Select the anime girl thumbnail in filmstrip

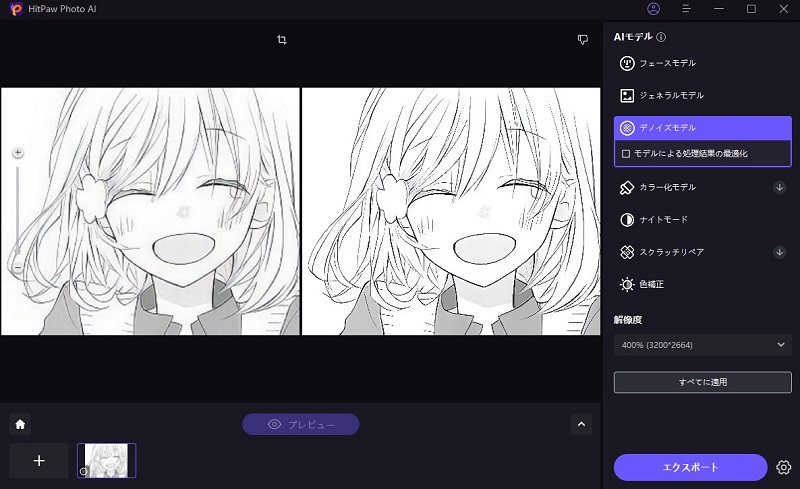click(107, 460)
